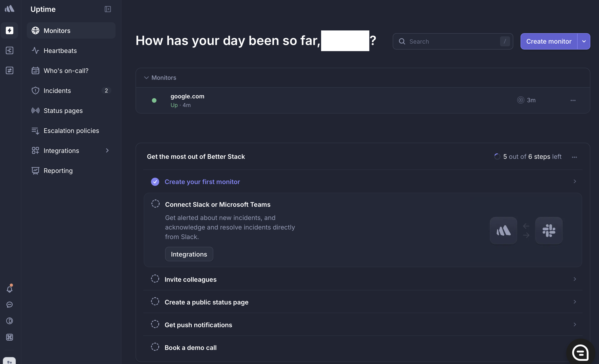Open the notifications bell icon
The image size is (599, 364).
point(10,289)
